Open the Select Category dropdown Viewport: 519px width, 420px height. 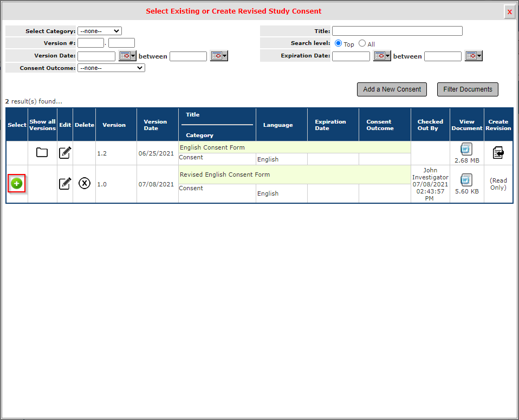pyautogui.click(x=100, y=31)
